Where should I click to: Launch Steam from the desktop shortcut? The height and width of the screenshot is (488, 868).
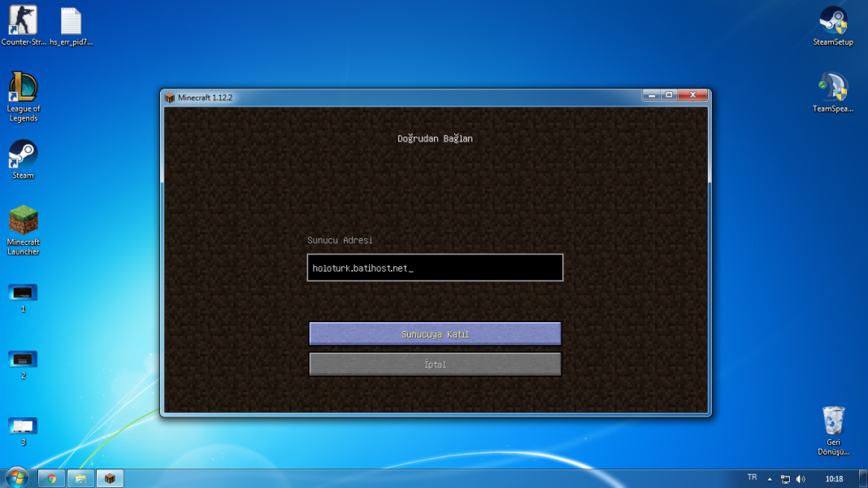pos(24,159)
